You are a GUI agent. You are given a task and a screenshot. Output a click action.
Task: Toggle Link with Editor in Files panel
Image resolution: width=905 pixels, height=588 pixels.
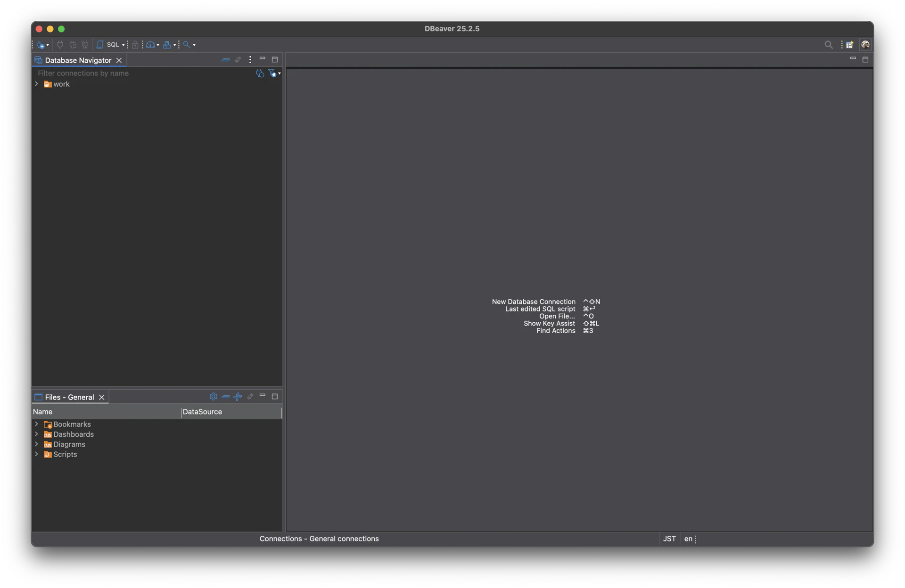pos(250,397)
